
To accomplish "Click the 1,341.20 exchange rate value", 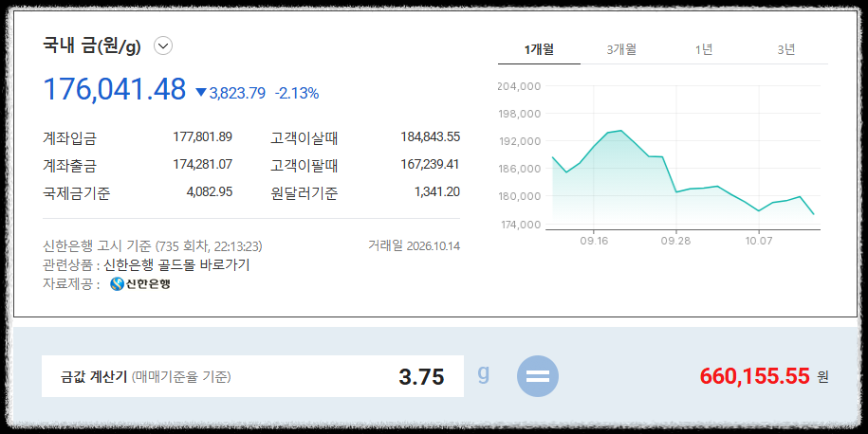I will coord(436,191).
